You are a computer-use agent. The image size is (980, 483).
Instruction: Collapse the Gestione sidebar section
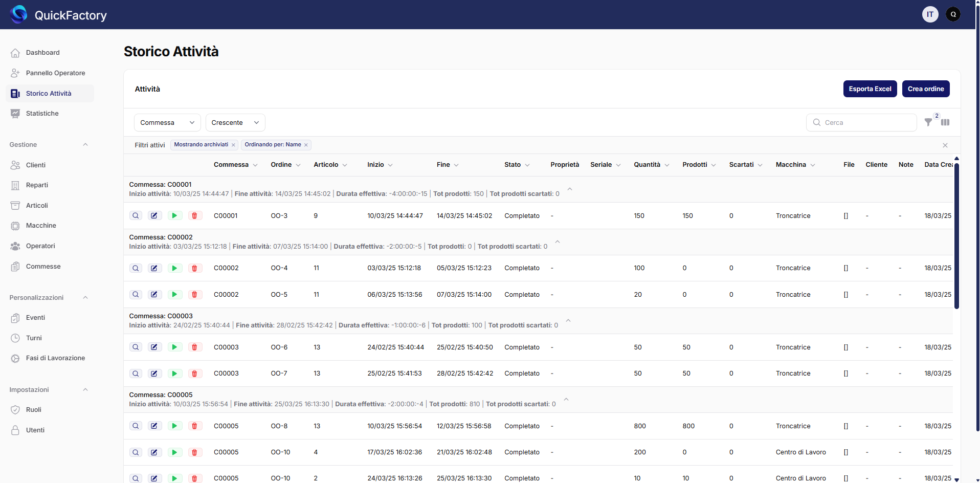pyautogui.click(x=85, y=145)
